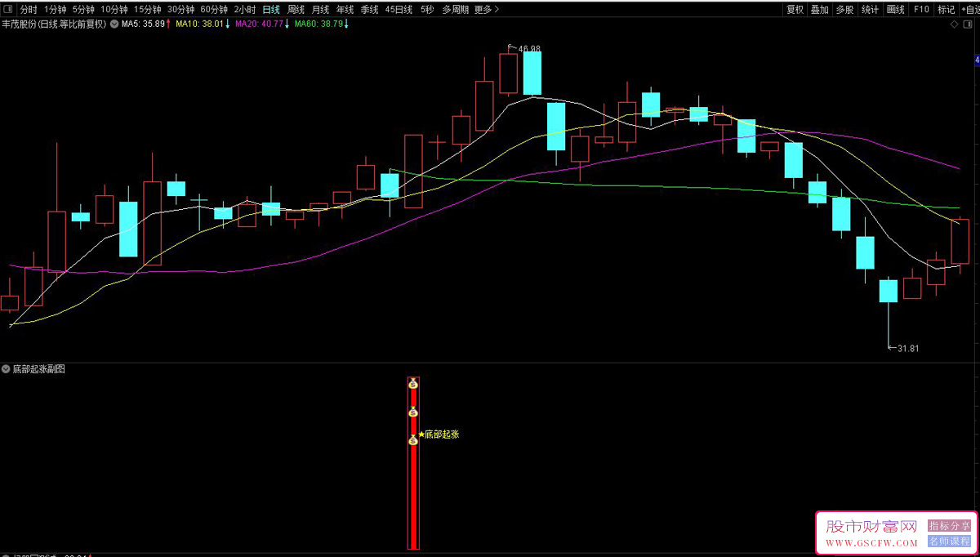This screenshot has height=557, width=980.
Task: Switch to the 10分钟 period
Action: (114, 10)
